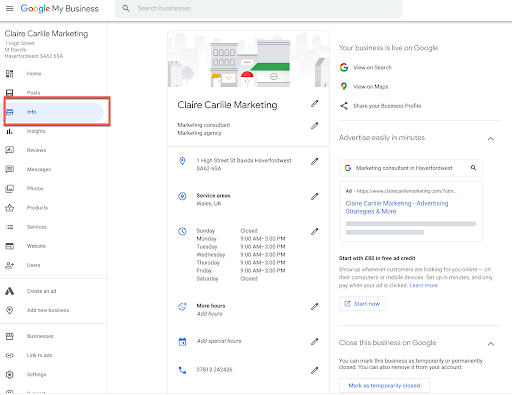This screenshot has height=395, width=512.
Task: Click Share your Business Profile
Action: click(x=387, y=106)
